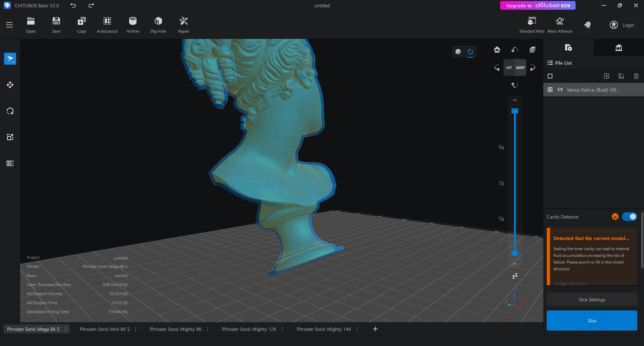Select the Hollow tool
This screenshot has height=346, width=644.
tap(133, 24)
